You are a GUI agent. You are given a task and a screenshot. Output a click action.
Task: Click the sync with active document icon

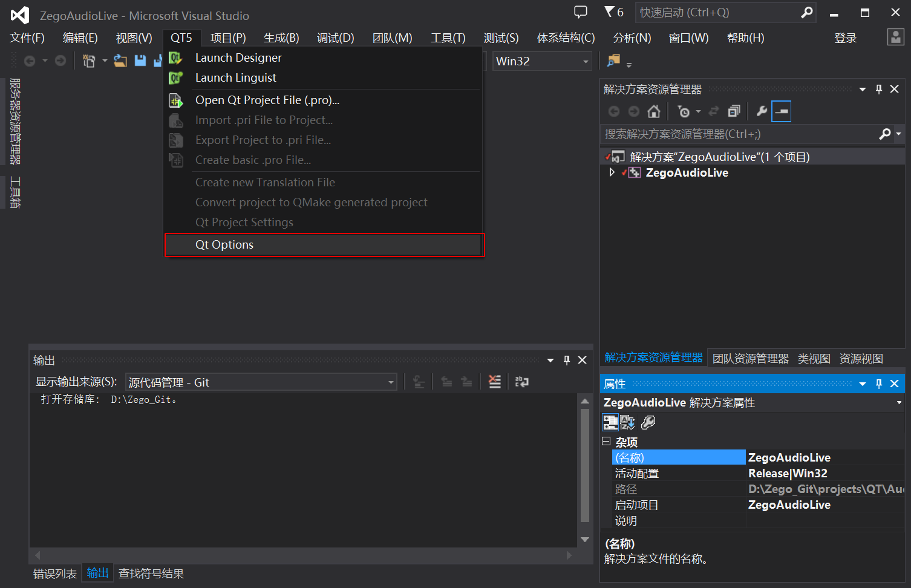pos(714,111)
